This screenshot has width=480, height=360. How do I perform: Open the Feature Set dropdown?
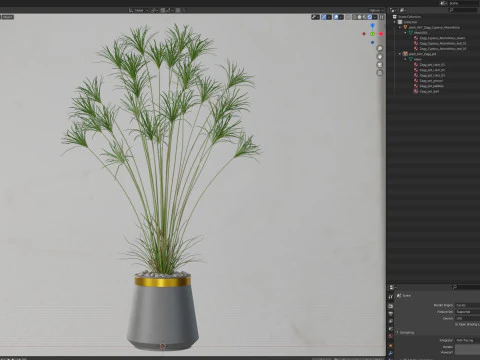[x=468, y=312]
